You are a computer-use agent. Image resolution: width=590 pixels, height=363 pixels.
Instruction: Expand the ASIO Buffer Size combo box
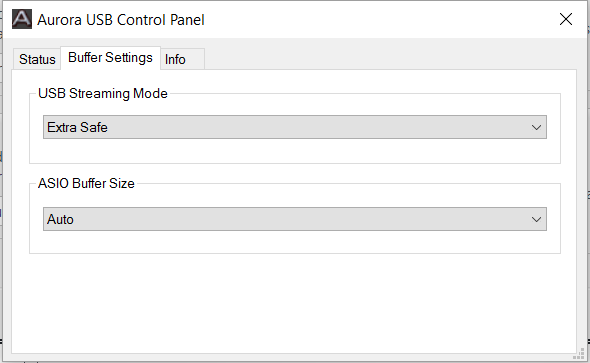(x=295, y=219)
